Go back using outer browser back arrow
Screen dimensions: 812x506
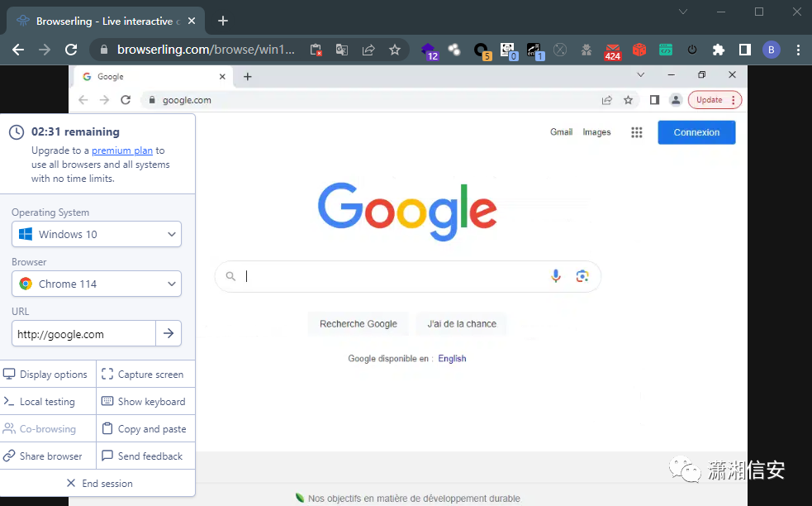18,50
